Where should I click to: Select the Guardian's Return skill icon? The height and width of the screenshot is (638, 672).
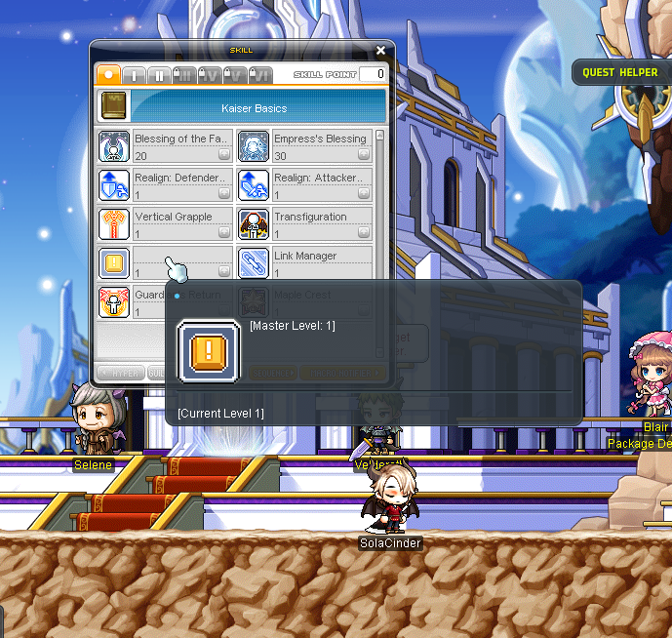(113, 302)
